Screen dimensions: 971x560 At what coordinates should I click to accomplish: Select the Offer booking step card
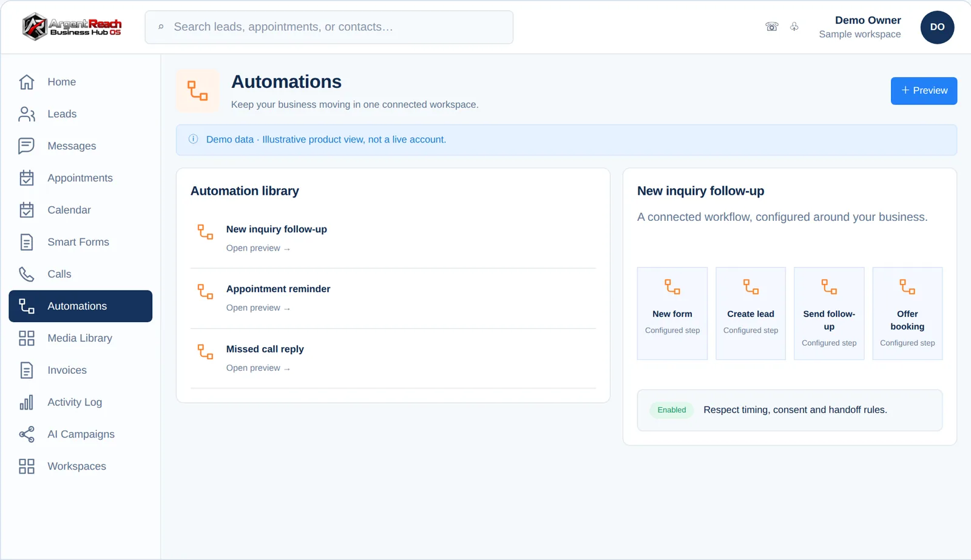tap(907, 314)
